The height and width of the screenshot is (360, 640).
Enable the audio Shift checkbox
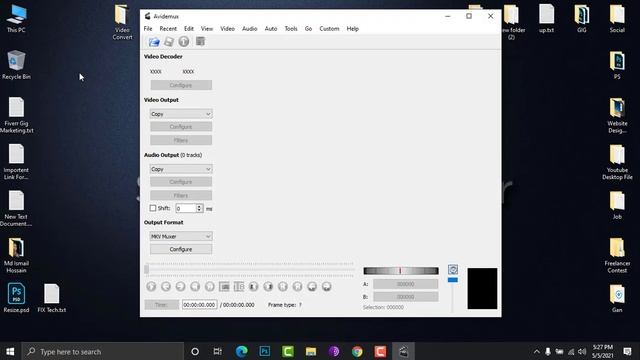tap(153, 208)
